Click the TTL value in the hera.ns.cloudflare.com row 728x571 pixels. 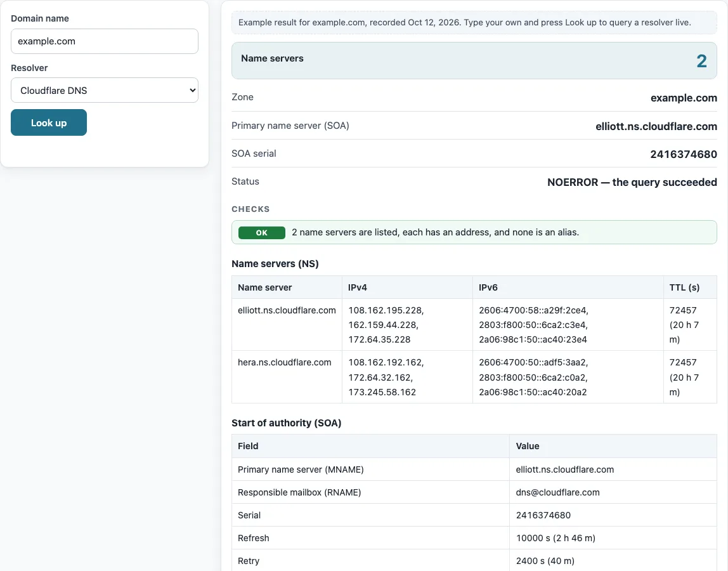coord(684,377)
